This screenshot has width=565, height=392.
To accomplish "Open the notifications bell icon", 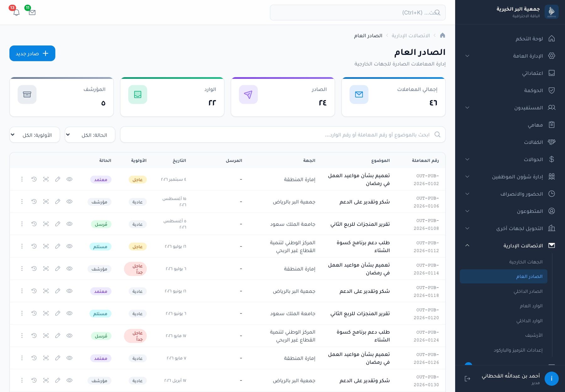I will coord(17,13).
